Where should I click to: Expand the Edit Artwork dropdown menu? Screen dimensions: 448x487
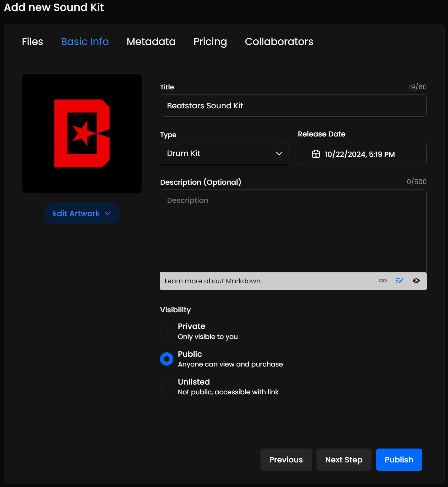coord(81,213)
